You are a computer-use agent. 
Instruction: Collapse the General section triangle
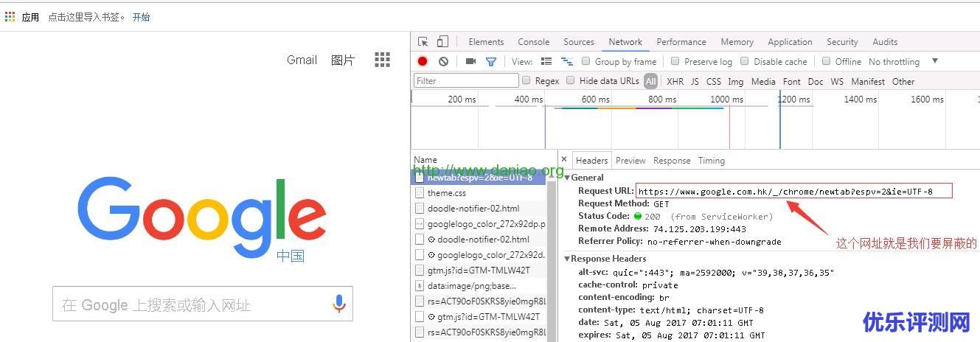567,178
